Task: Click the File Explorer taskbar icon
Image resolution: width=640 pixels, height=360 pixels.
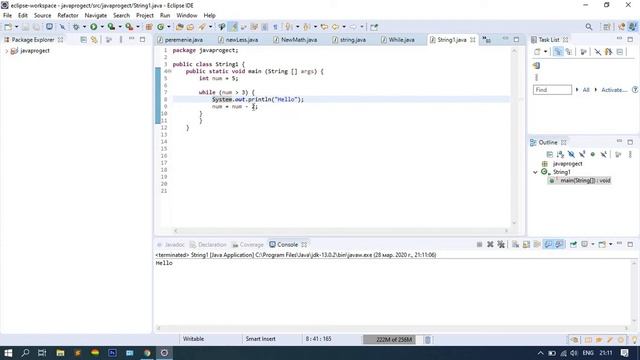Action: (x=60, y=353)
